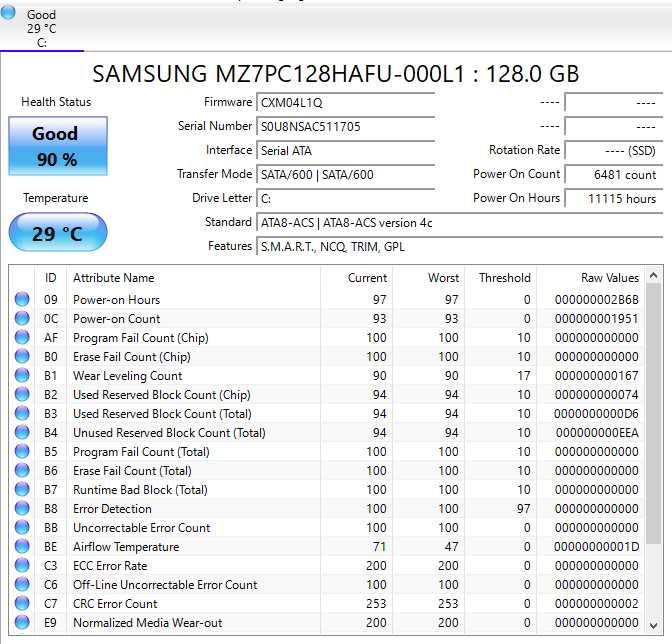Viewport: 672px width, 644px height.
Task: Click the status orb for Airflow Temperature row
Action: (22, 546)
